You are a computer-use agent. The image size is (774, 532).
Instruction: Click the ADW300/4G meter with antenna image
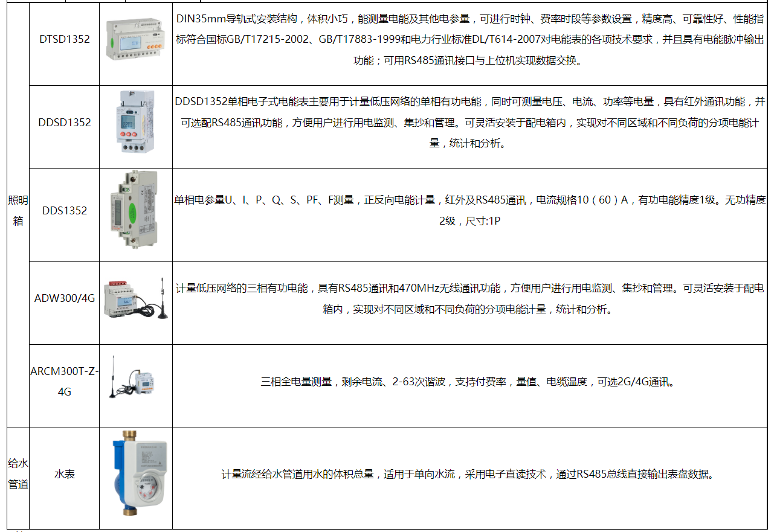click(136, 299)
